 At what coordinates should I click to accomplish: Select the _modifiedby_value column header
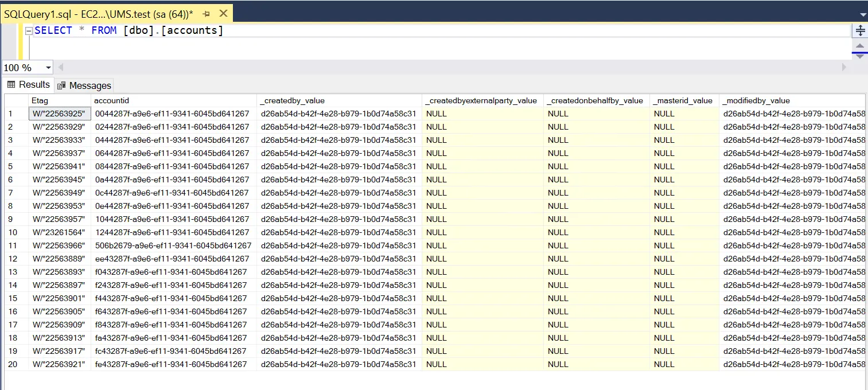click(792, 100)
